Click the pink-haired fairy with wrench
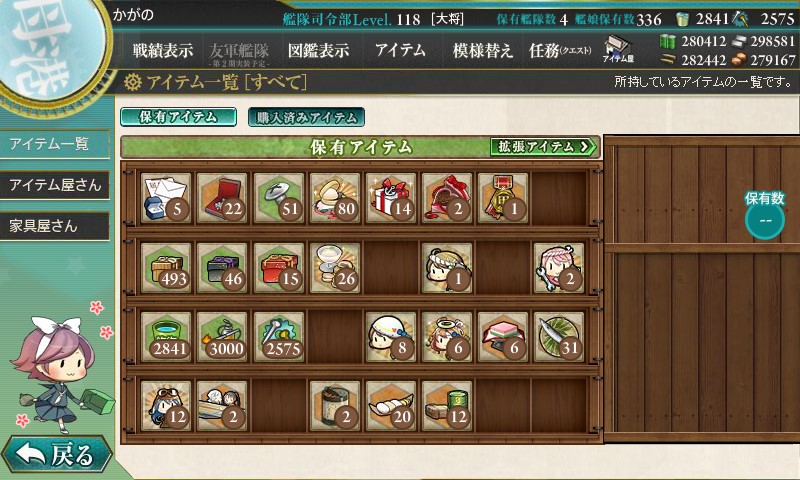This screenshot has height=480, width=800. (559, 268)
